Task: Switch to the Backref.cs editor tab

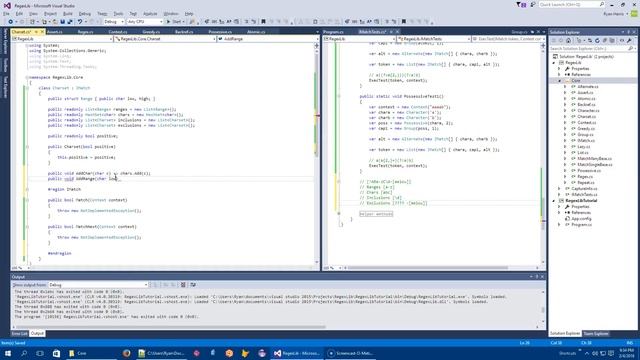Action: 184,31
